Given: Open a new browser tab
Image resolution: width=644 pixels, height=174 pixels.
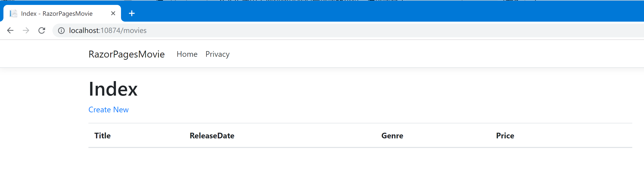Looking at the screenshot, I should [x=132, y=13].
